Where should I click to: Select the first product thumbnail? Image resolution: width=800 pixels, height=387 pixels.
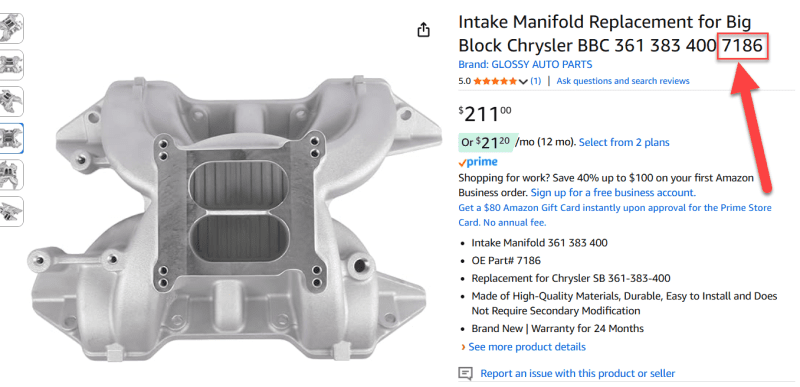pos(11,28)
